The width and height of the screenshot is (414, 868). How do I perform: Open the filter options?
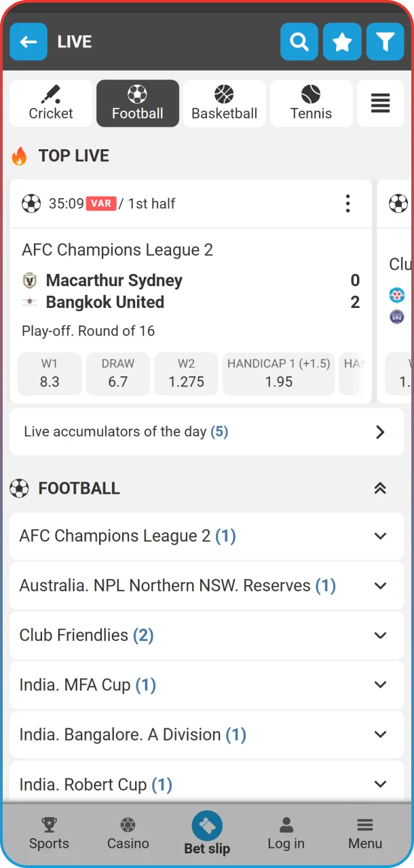tap(385, 41)
